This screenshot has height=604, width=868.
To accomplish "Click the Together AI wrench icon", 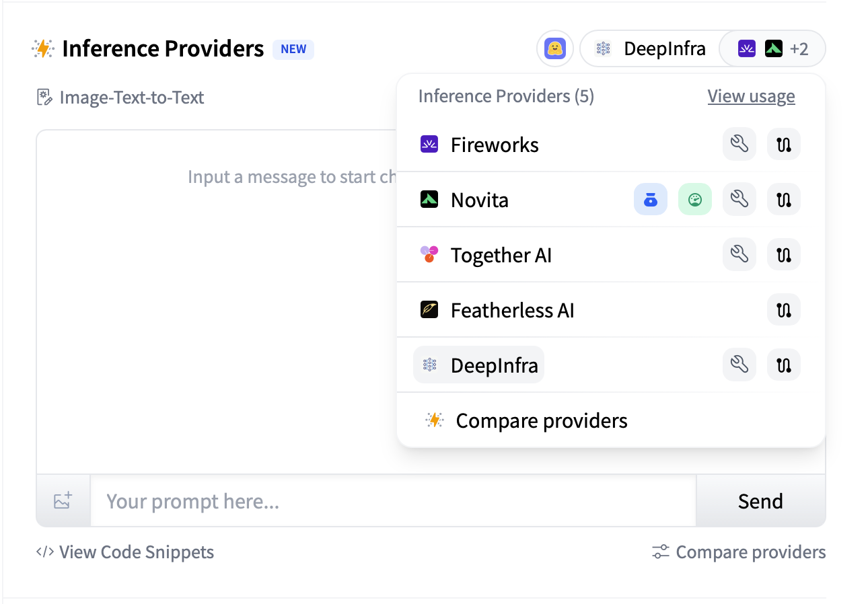I will pyautogui.click(x=739, y=254).
